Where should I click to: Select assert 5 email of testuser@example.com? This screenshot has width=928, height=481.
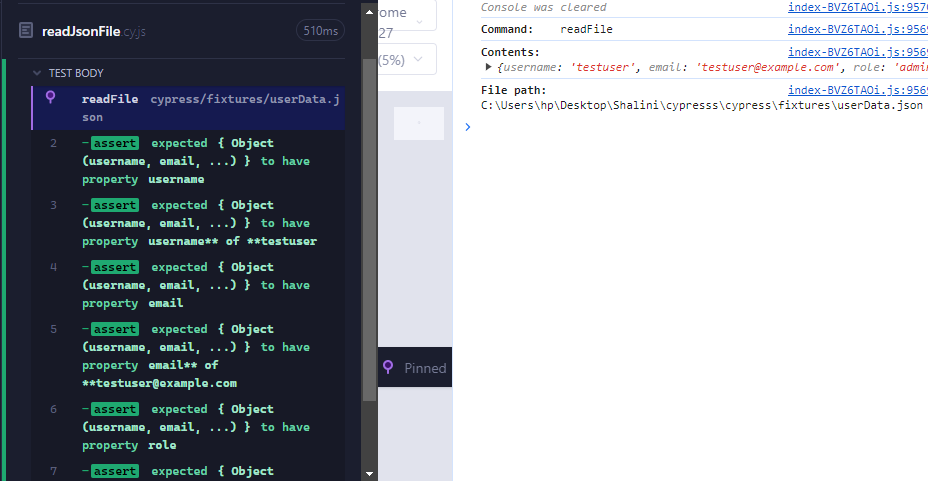click(x=189, y=356)
